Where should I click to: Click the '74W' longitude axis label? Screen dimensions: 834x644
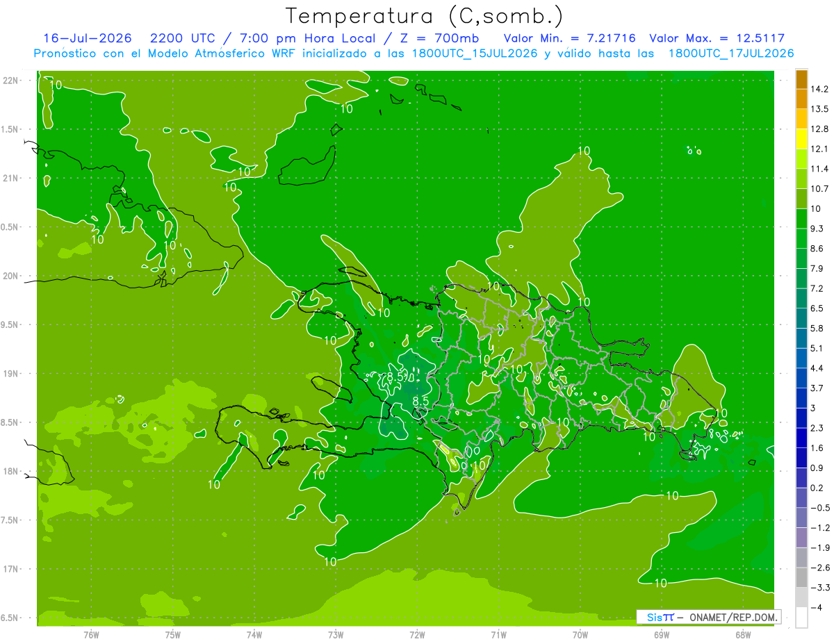pos(254,634)
